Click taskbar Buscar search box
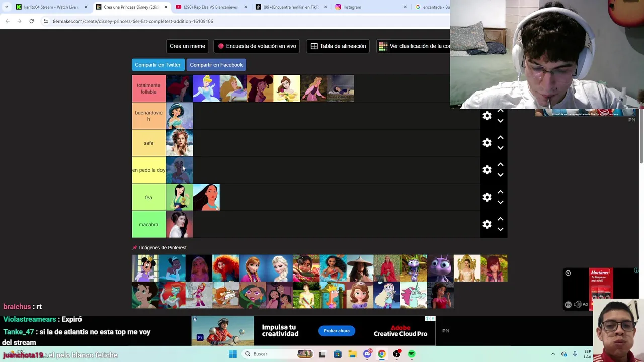The image size is (644, 362). click(x=277, y=354)
